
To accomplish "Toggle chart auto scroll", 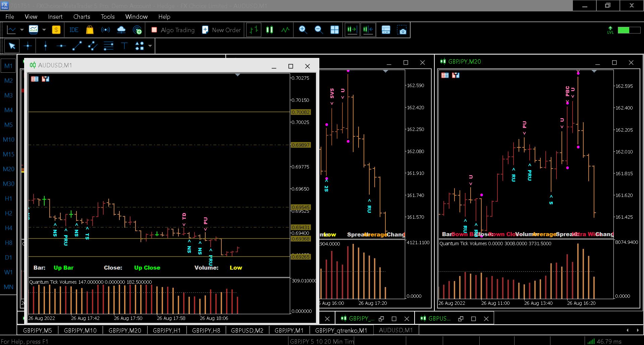I will [352, 30].
